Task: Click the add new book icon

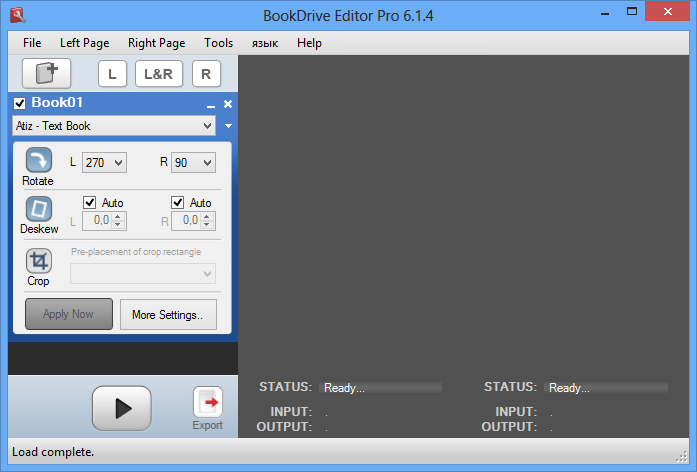Action: click(47, 73)
